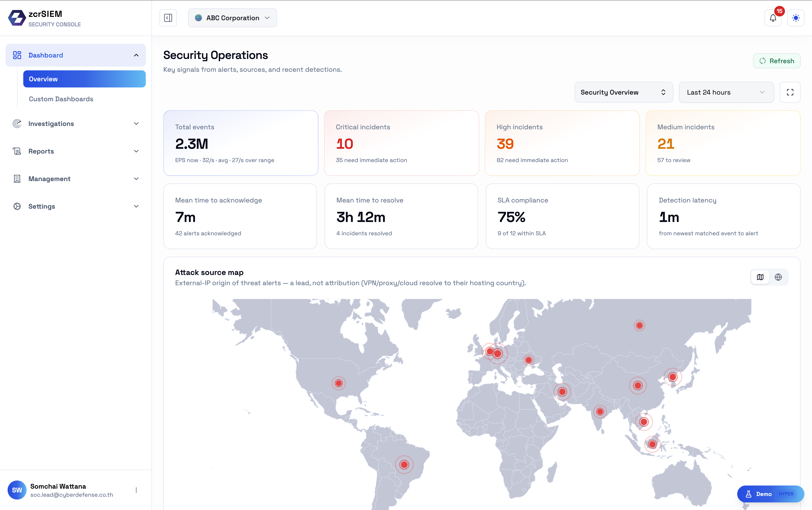Viewport: 812px width, 510px height.
Task: Click attack marker over central China
Action: click(x=637, y=385)
